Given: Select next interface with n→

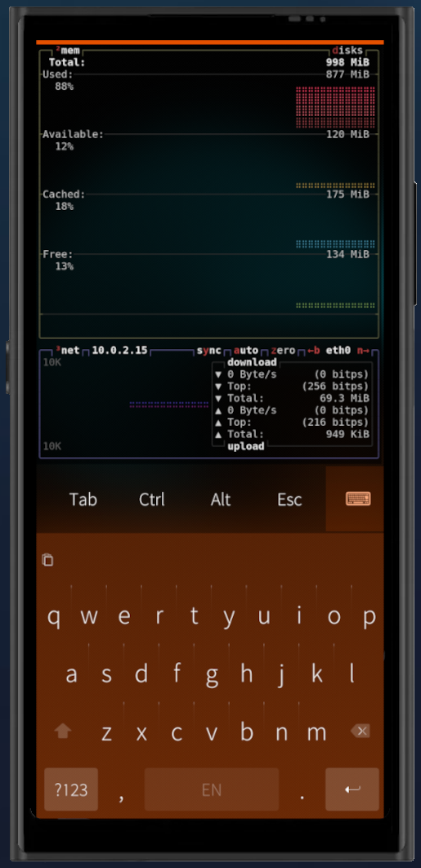Looking at the screenshot, I should 363,351.
